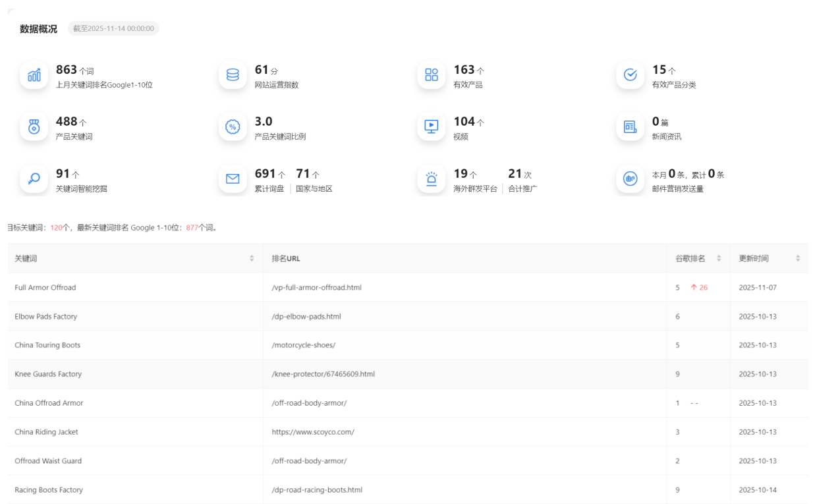
Task: Click the news information newspaper icon
Action: click(x=631, y=126)
